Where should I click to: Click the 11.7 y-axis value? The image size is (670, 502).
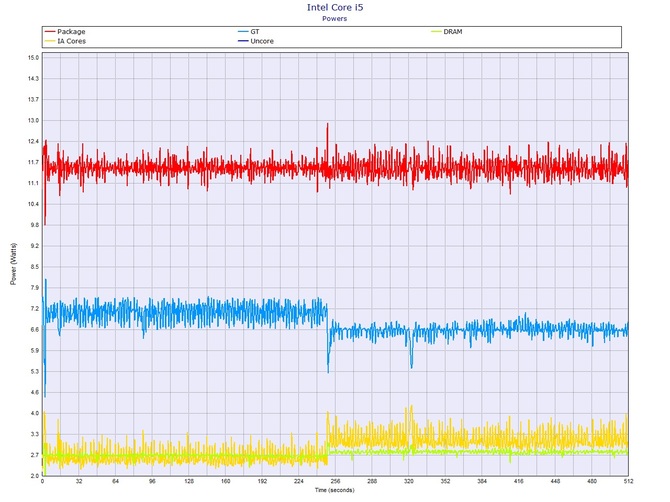coord(34,162)
